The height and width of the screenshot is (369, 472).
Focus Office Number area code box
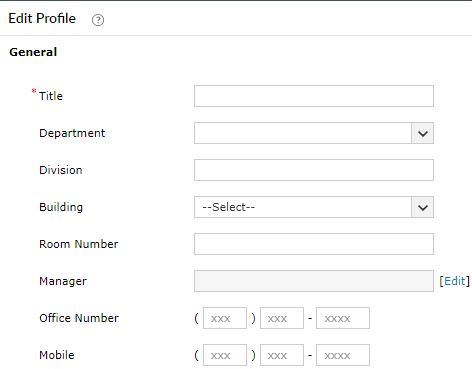[225, 318]
